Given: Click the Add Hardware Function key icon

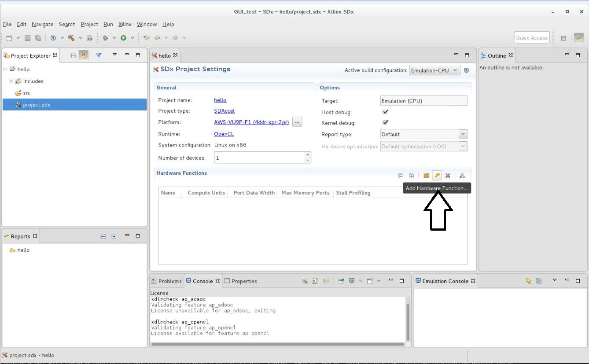Looking at the screenshot, I should click(437, 176).
